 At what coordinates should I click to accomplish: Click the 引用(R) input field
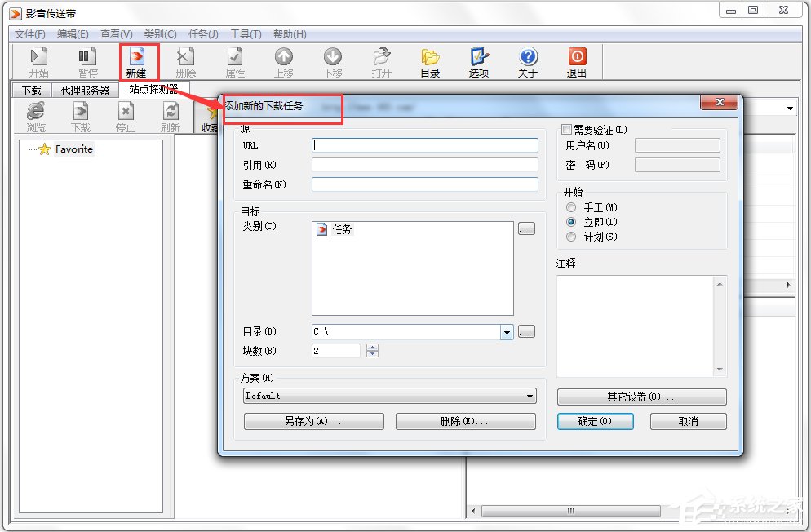tap(424, 165)
